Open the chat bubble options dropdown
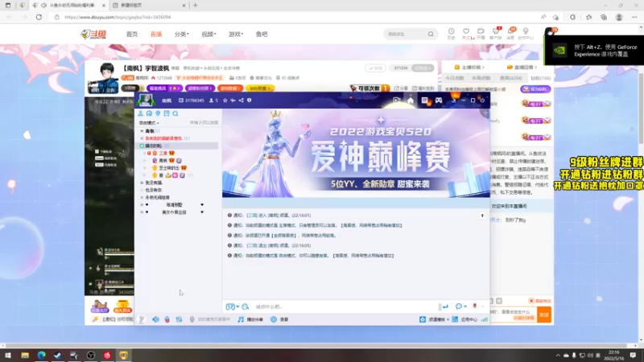This screenshot has height=362, width=644. tap(460, 306)
